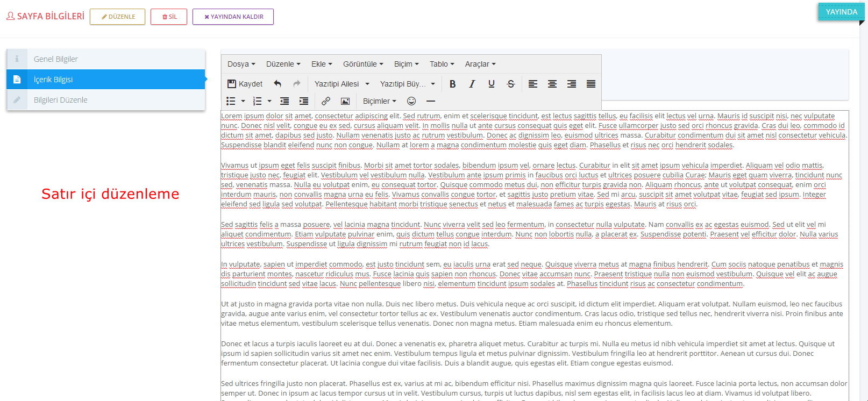Open the Tablo menu
The width and height of the screenshot is (868, 401).
(442, 64)
